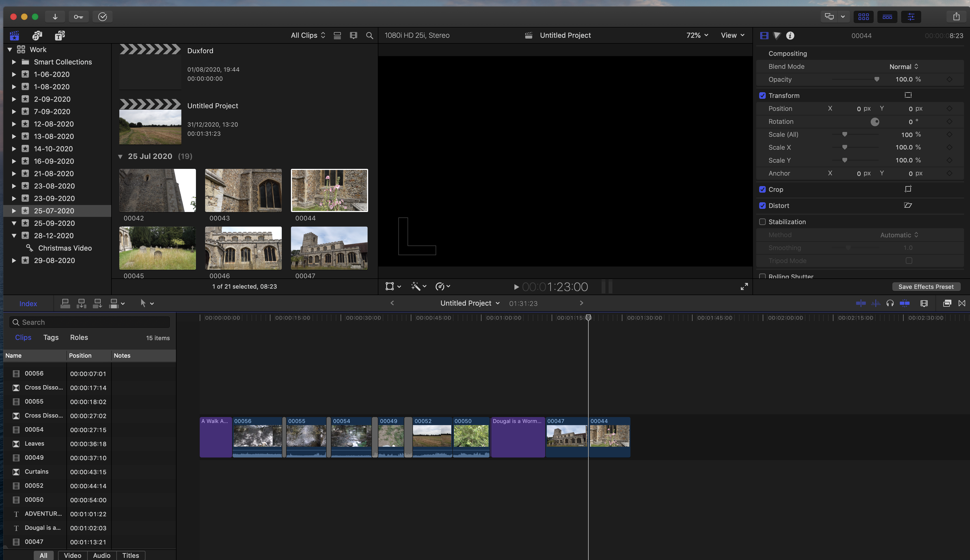Click the Index button

[x=28, y=303]
